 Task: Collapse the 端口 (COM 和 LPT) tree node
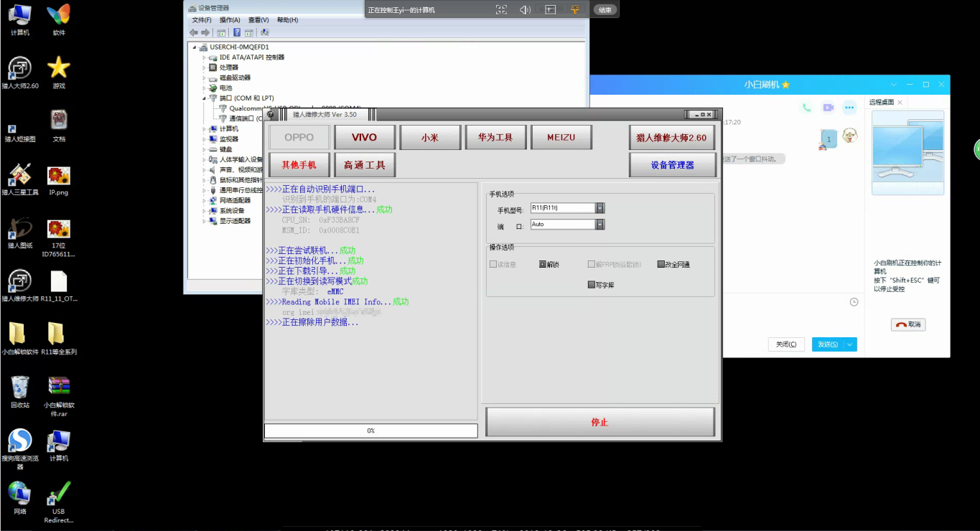click(204, 98)
